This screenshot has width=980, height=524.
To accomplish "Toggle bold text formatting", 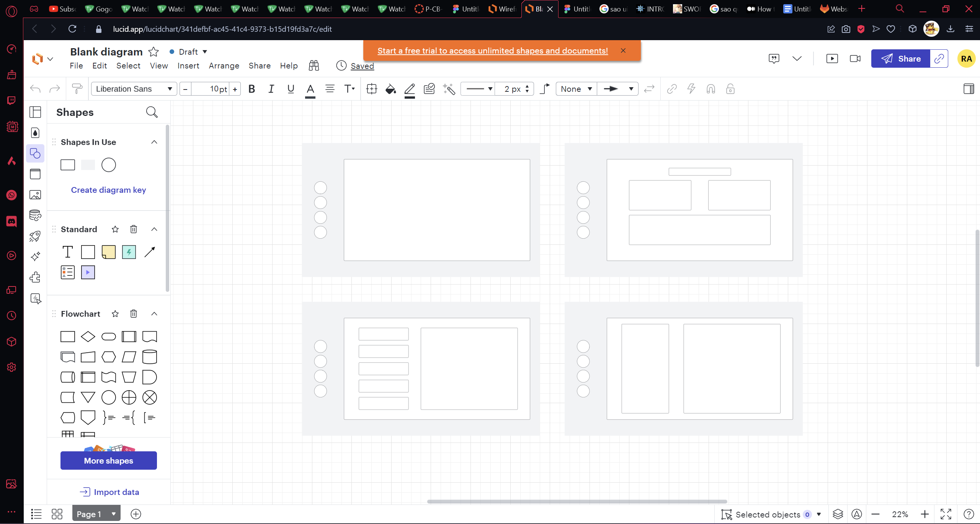I will tap(252, 89).
